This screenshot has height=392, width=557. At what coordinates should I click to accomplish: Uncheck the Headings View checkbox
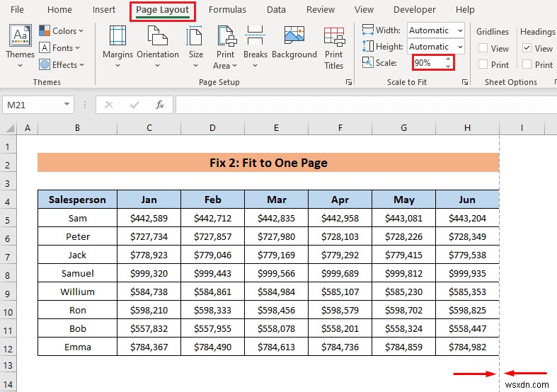click(527, 48)
